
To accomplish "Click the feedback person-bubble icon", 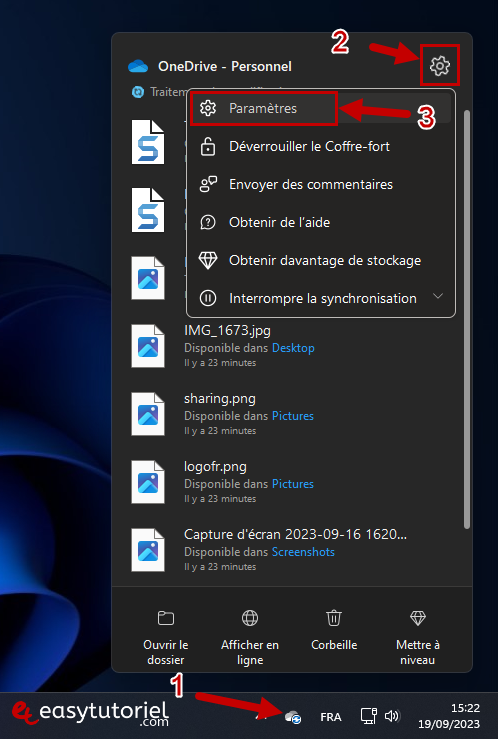I will point(208,184).
